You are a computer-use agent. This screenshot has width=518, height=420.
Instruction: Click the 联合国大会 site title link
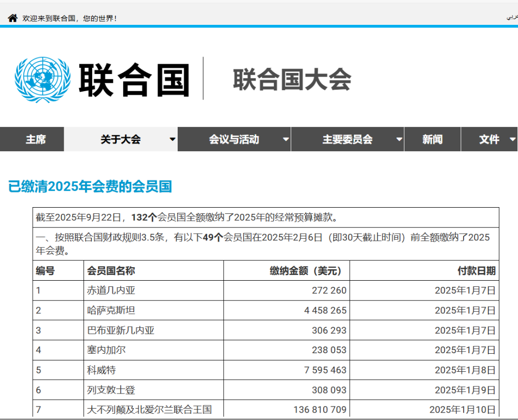tap(292, 80)
